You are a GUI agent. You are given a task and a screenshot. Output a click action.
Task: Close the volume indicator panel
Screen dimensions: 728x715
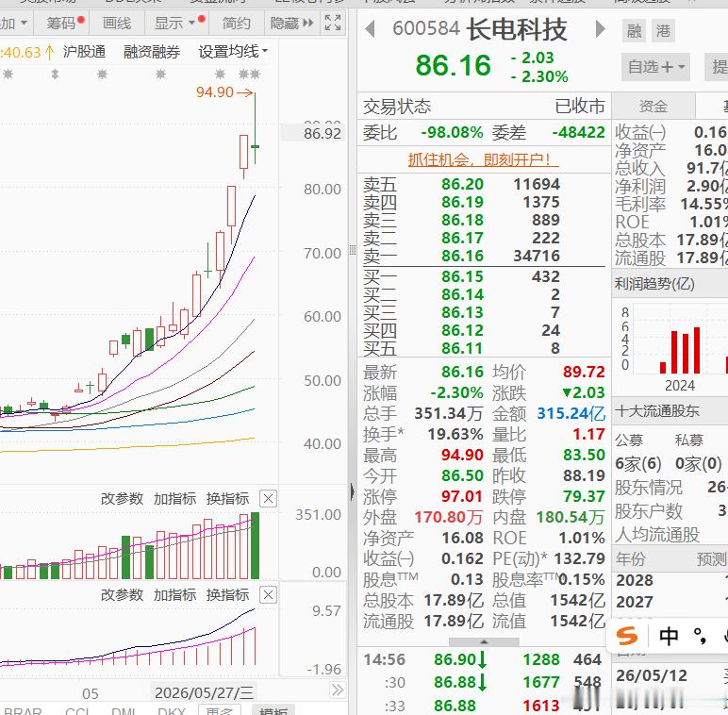pyautogui.click(x=268, y=499)
